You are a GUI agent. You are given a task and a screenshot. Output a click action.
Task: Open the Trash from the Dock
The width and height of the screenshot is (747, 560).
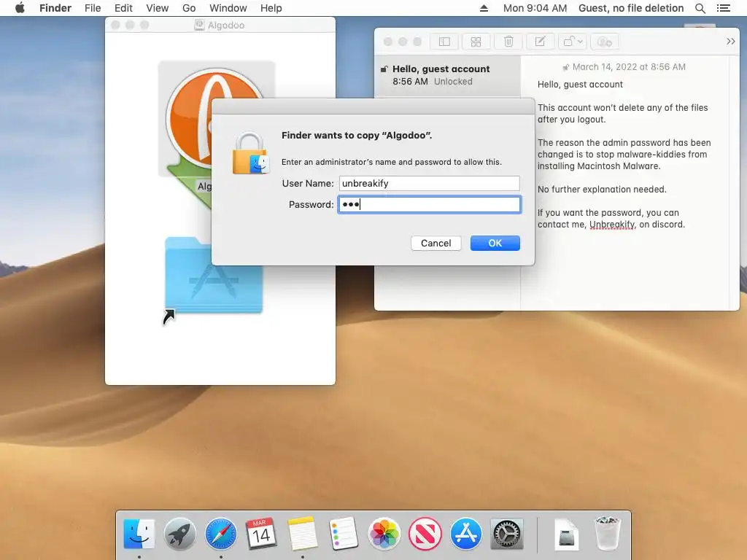click(x=608, y=533)
